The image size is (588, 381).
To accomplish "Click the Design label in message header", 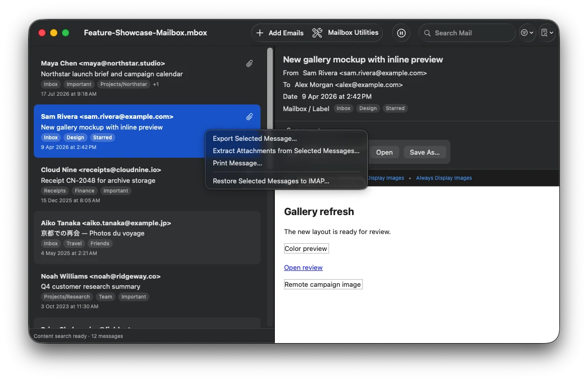I will 368,108.
